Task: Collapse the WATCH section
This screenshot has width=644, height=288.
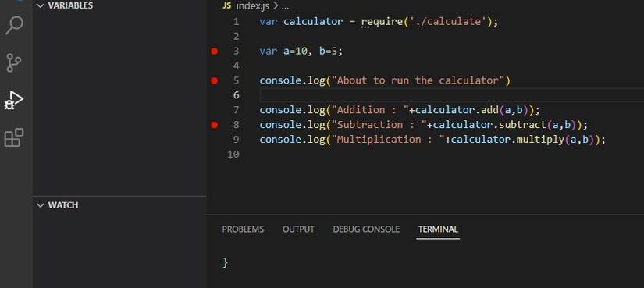Action: click(x=40, y=205)
